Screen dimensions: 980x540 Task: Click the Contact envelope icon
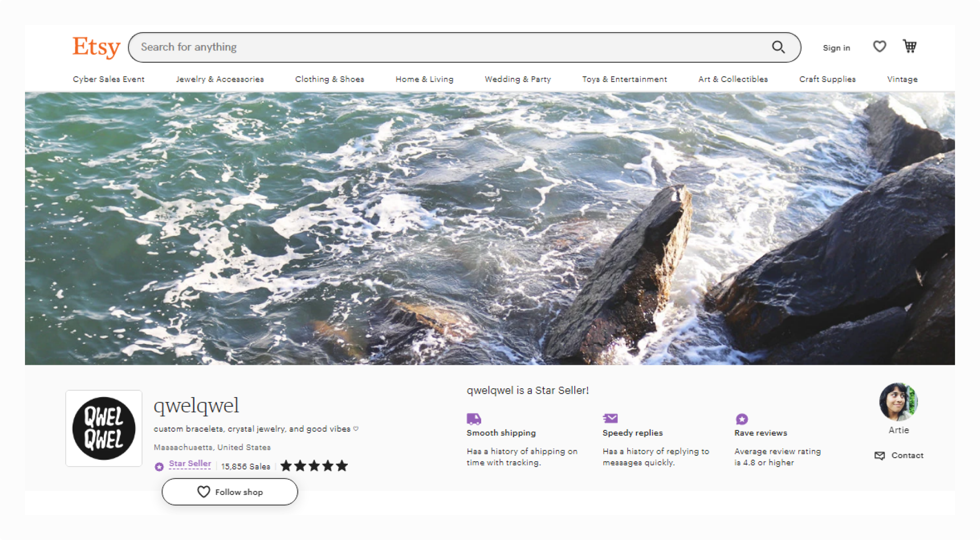click(x=880, y=456)
